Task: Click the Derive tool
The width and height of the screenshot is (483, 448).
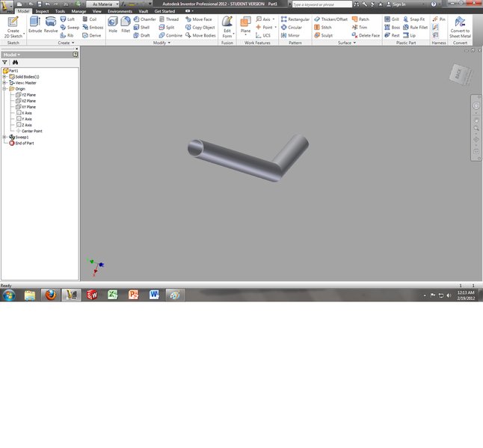Action: pos(92,35)
